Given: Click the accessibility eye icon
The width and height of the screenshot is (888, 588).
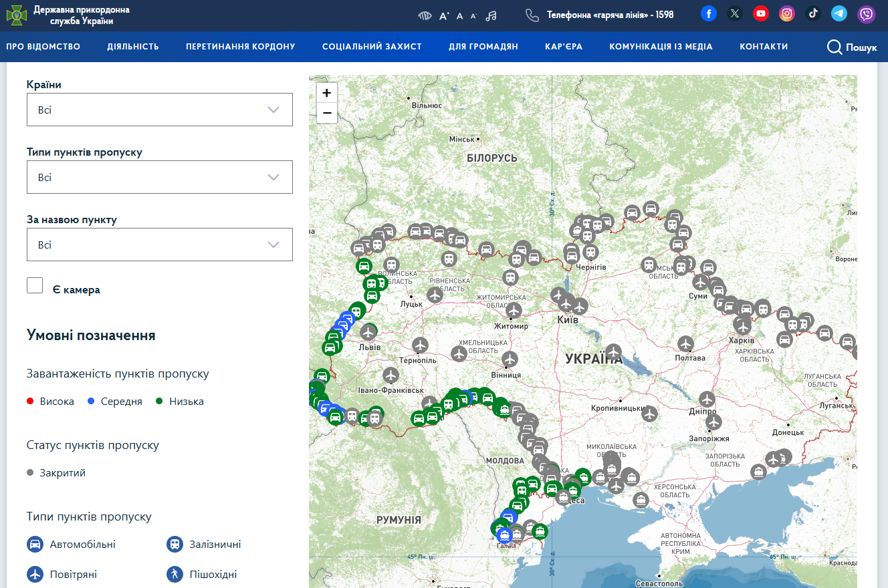Looking at the screenshot, I should click(x=424, y=15).
